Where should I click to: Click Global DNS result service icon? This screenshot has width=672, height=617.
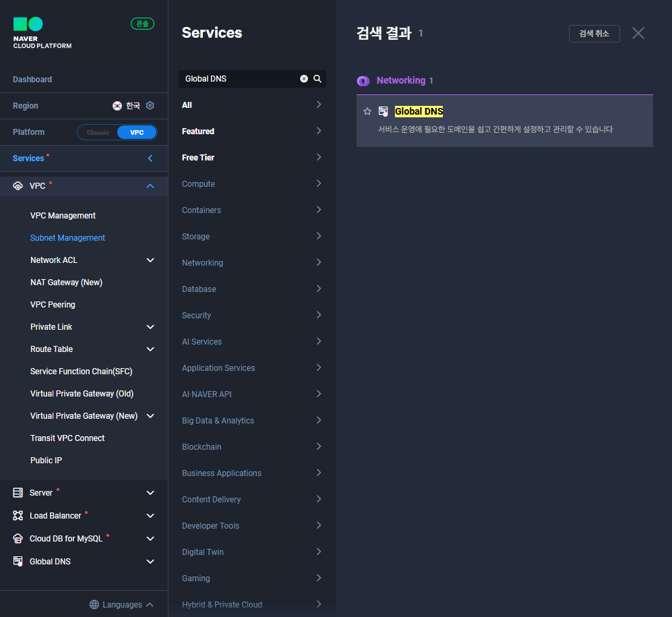(x=383, y=111)
